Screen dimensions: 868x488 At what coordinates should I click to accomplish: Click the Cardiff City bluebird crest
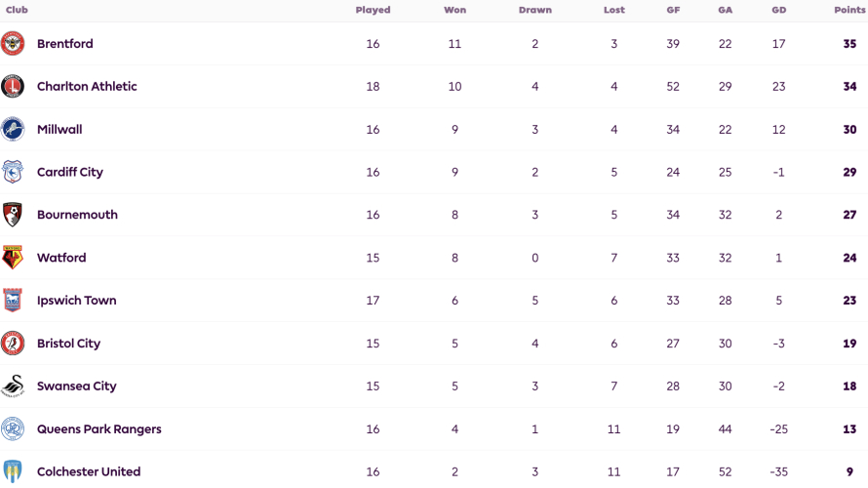pyautogui.click(x=12, y=172)
